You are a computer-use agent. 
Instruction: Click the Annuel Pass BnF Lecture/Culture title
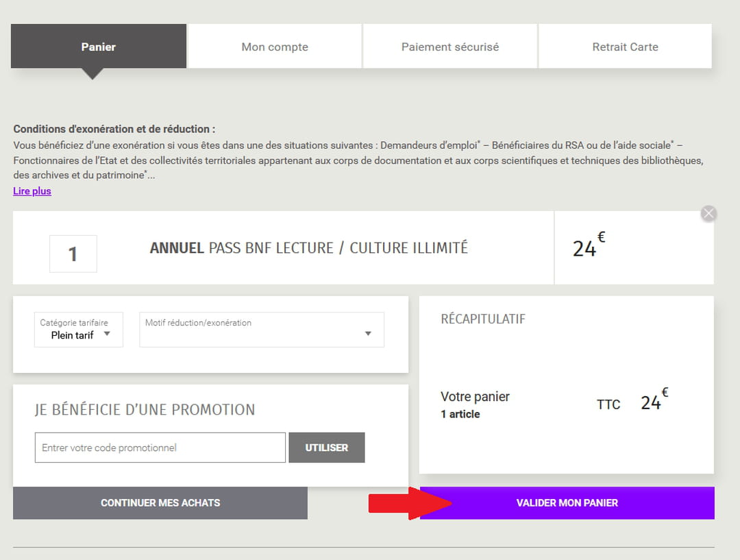click(308, 248)
